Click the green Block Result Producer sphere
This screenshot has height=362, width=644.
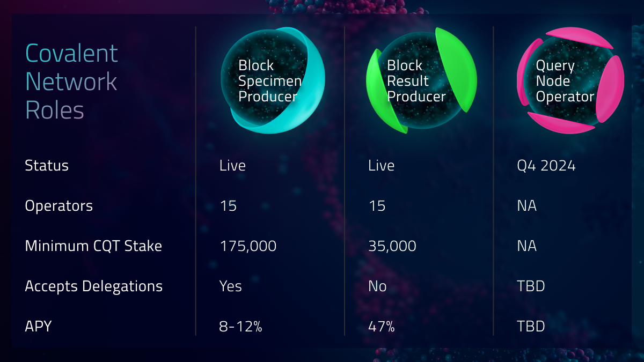(421, 80)
